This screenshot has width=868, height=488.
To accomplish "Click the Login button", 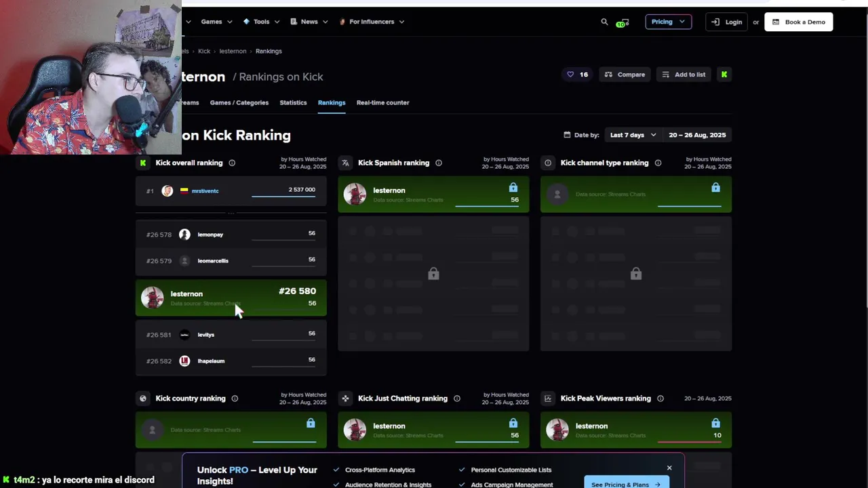I will pyautogui.click(x=726, y=22).
